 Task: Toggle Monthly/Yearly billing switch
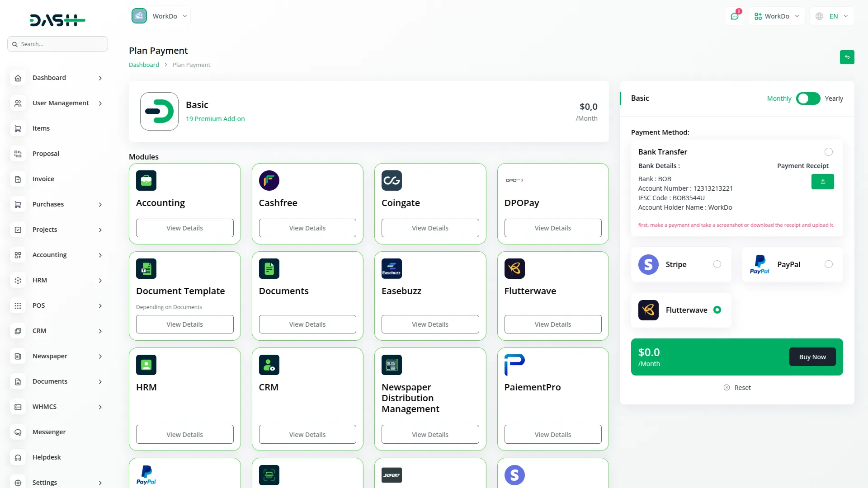808,99
